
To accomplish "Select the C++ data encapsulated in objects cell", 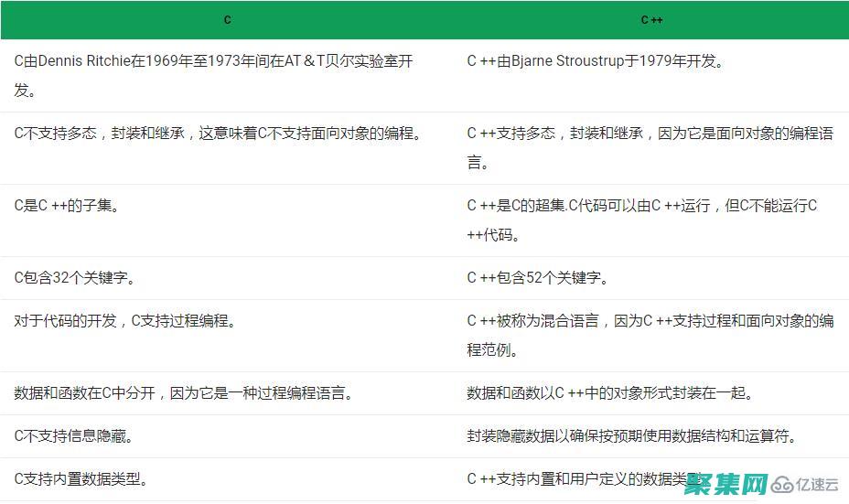I will [610, 393].
